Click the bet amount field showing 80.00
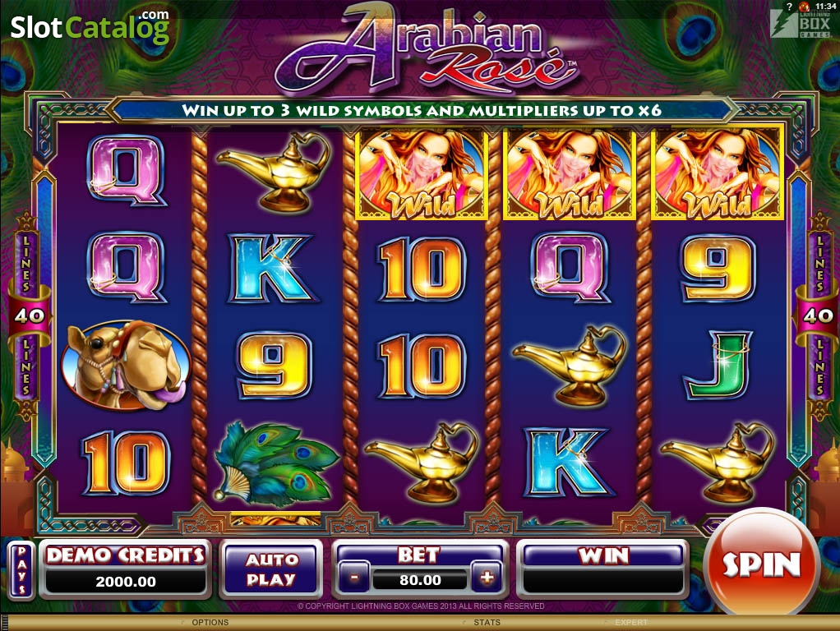This screenshot has height=631, width=840. pos(420,580)
